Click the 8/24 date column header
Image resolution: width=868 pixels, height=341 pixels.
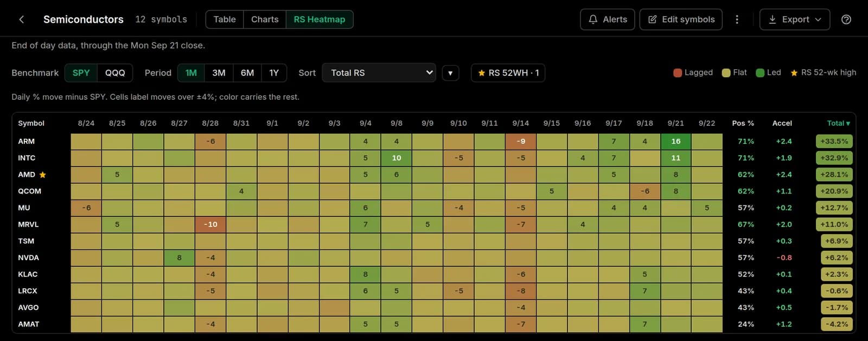click(86, 123)
